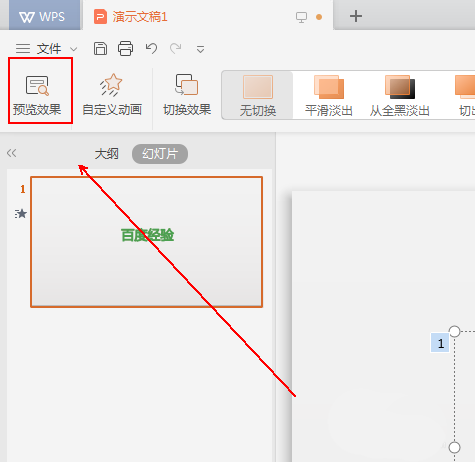This screenshot has height=462, width=475.
Task: Click the 预览效果 preview button
Action: pos(37,95)
